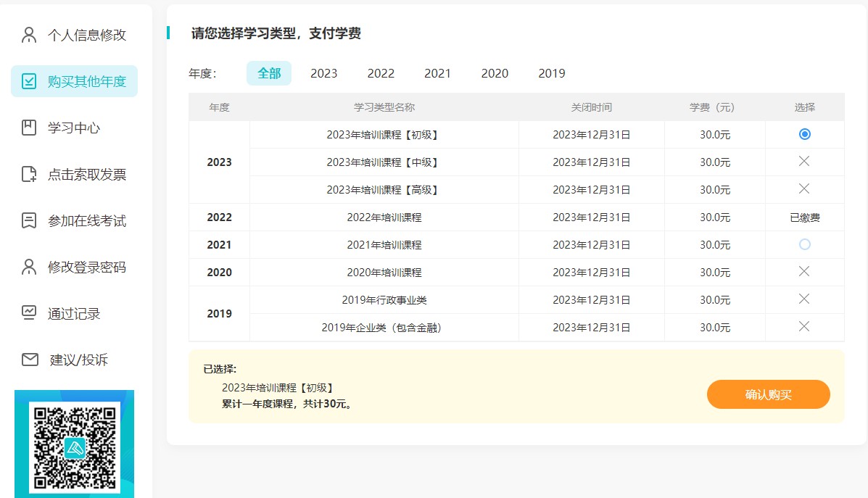Click the 个人信息修改 person icon

(29, 35)
